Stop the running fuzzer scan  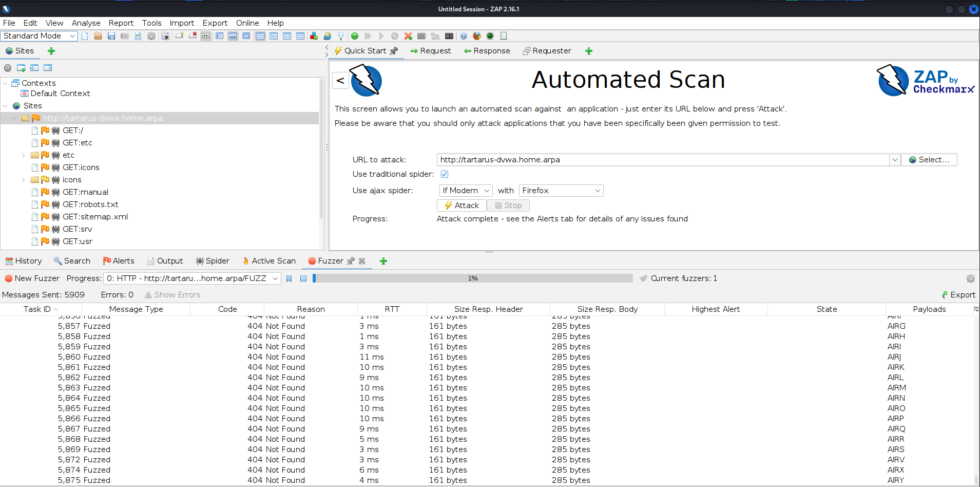(303, 278)
